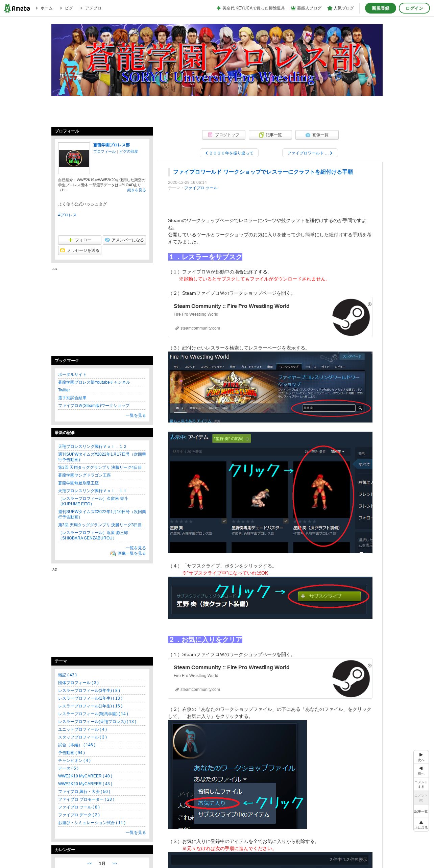
Task: Open the 記事一覧 button
Action: pos(270,135)
